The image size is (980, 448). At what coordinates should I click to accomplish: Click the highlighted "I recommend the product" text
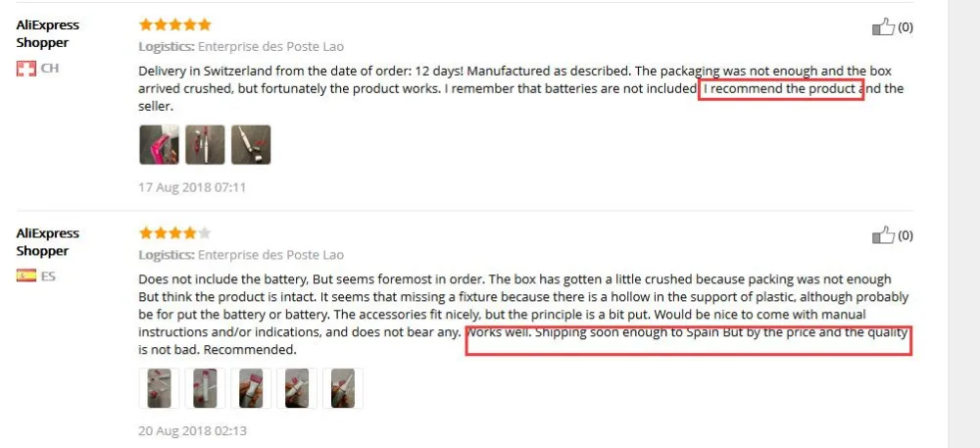point(780,89)
